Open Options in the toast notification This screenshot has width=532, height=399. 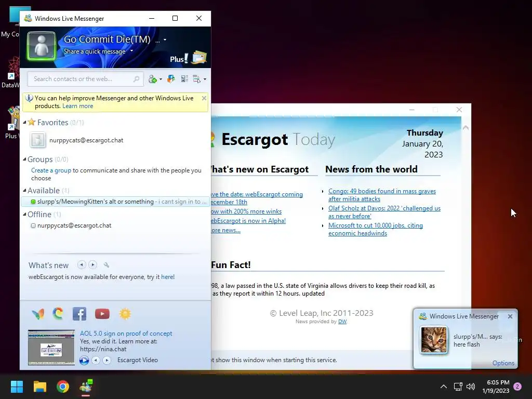tap(503, 363)
